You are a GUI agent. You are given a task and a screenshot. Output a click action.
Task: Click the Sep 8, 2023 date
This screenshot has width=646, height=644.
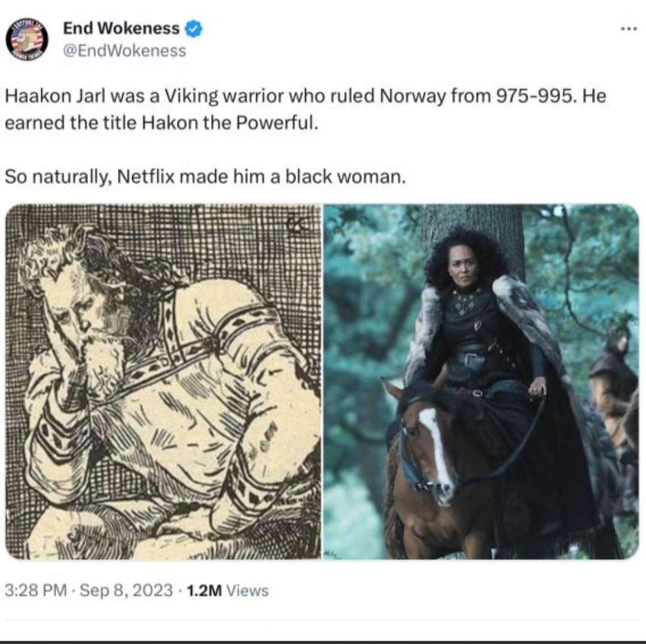(x=126, y=590)
